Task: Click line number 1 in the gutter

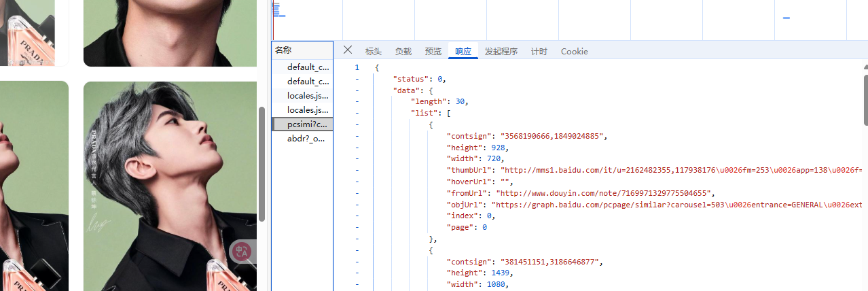Action: pos(357,67)
